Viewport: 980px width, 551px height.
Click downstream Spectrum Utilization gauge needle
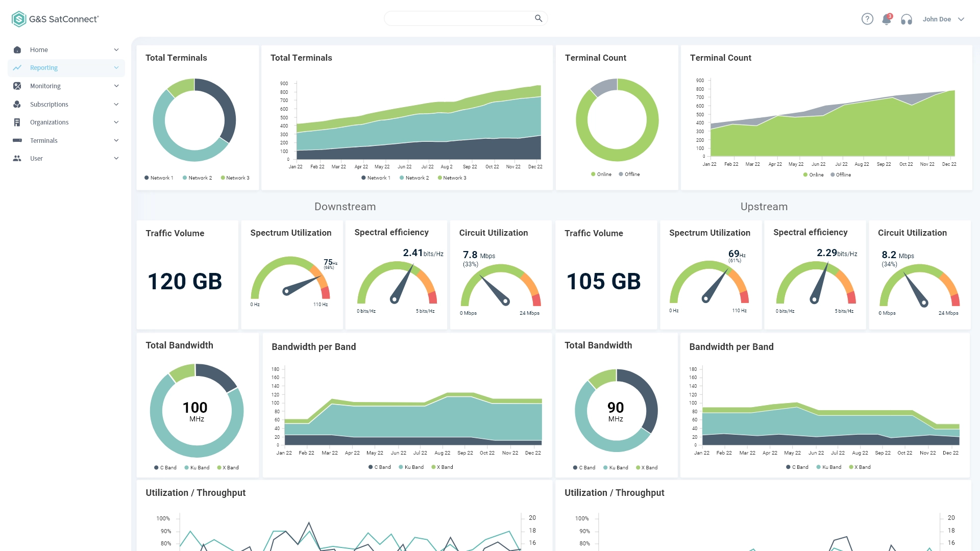tap(301, 285)
